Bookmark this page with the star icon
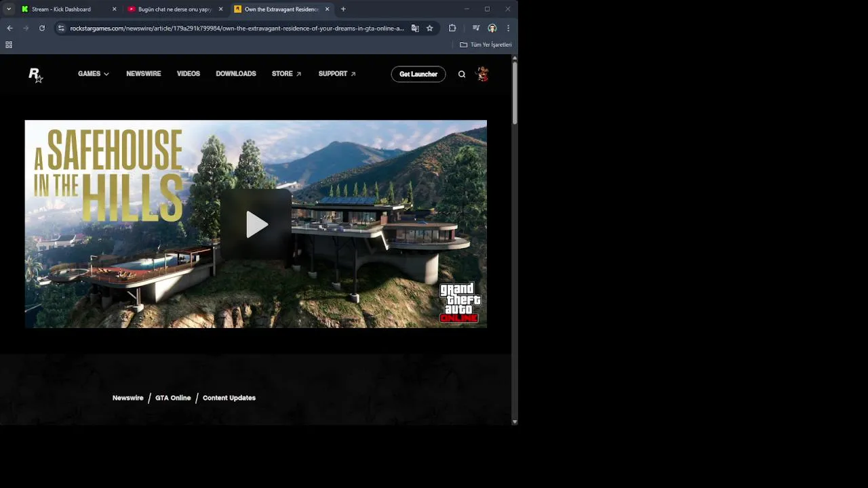Viewport: 868px width, 488px height. coord(429,28)
